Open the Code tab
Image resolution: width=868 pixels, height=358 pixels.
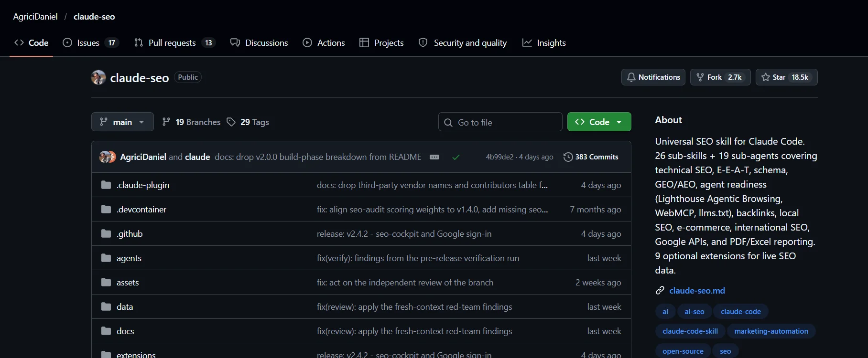[32, 43]
